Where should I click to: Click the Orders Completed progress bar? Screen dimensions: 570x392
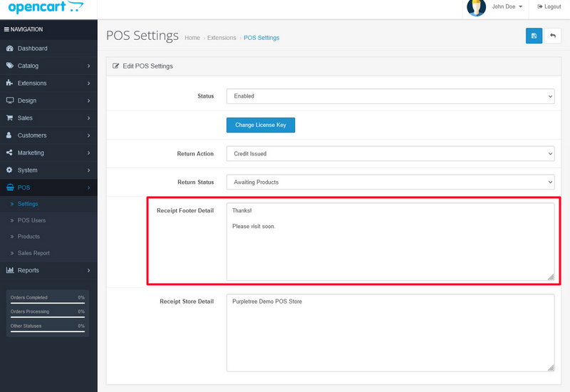(x=48, y=302)
